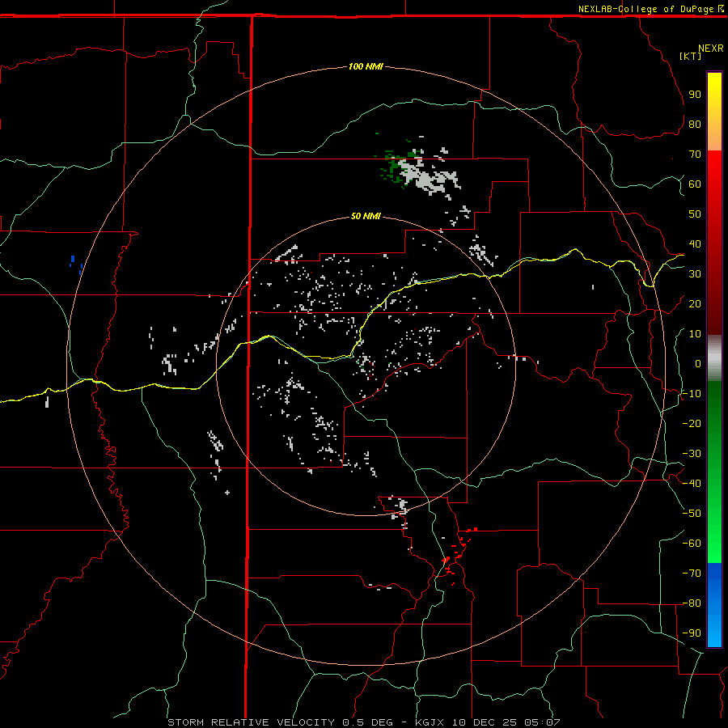728x728 pixels.
Task: Click the -80 scale label
Action: (x=692, y=603)
